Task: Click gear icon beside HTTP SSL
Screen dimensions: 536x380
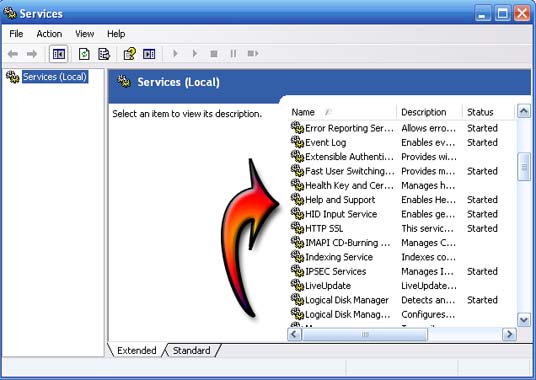Action: pyautogui.click(x=297, y=227)
